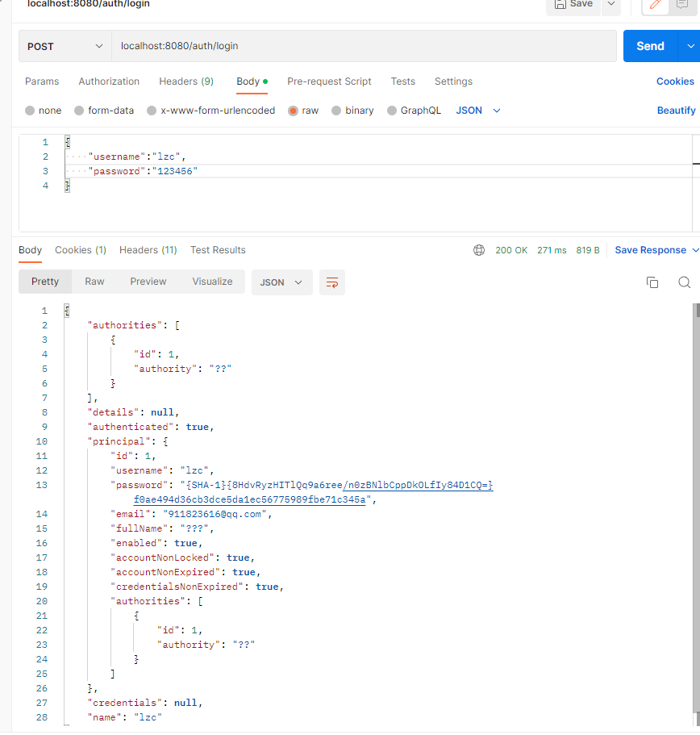Screen dimensions: 700x735
Task: Click the request URL input field
Action: (x=364, y=46)
